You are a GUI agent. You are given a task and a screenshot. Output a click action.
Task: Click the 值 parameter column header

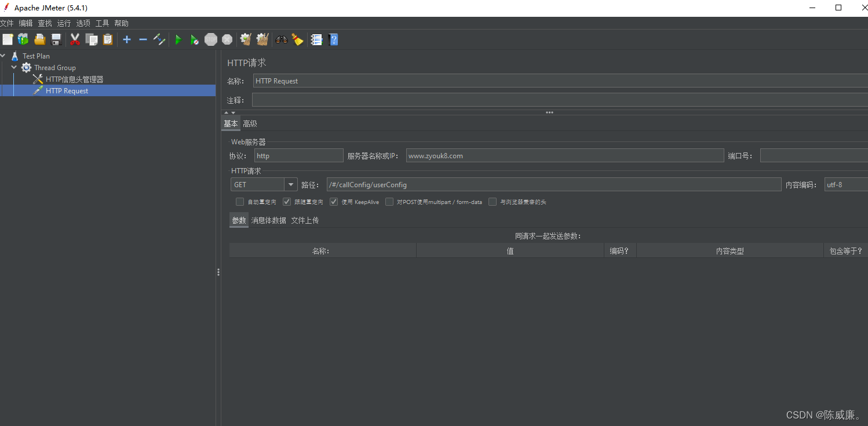(510, 251)
